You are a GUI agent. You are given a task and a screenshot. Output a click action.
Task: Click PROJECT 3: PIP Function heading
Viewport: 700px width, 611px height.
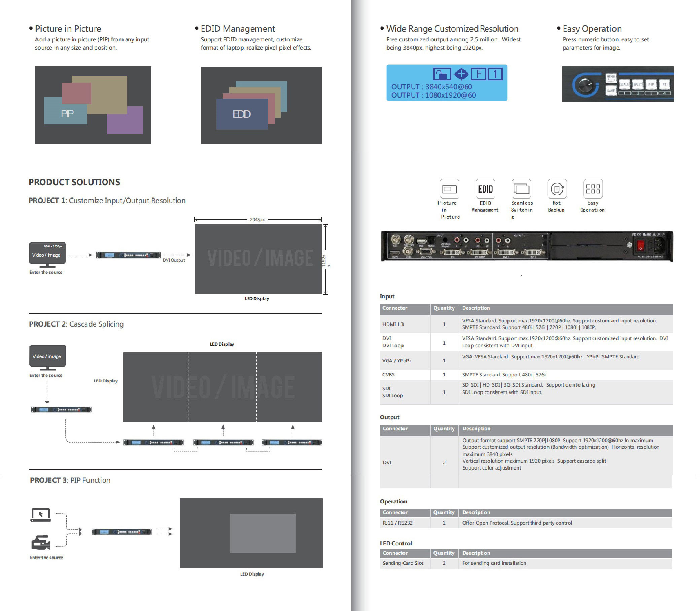pyautogui.click(x=70, y=480)
